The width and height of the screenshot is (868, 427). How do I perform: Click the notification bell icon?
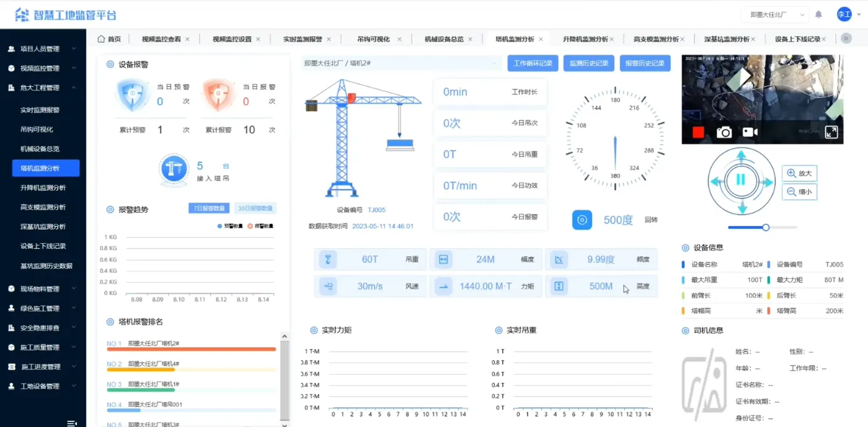[x=818, y=14]
